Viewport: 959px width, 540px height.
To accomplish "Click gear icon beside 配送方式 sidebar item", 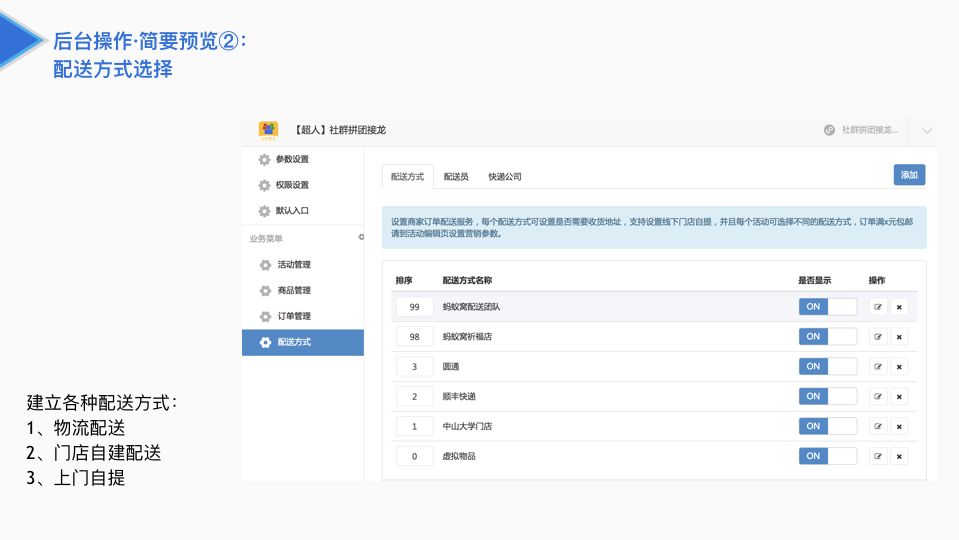I will pyautogui.click(x=265, y=342).
